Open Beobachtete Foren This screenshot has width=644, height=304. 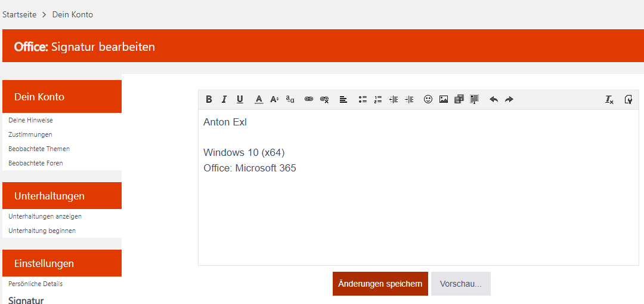(36, 163)
